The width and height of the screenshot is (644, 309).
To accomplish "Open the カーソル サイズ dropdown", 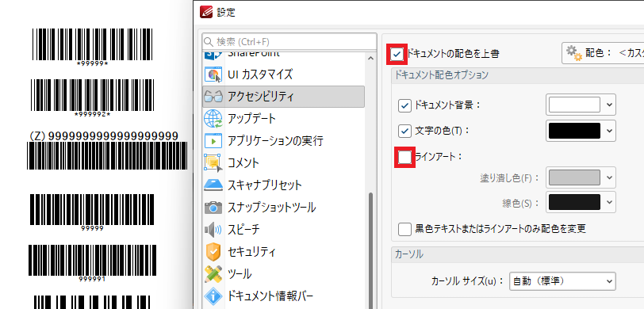I will pos(562,281).
